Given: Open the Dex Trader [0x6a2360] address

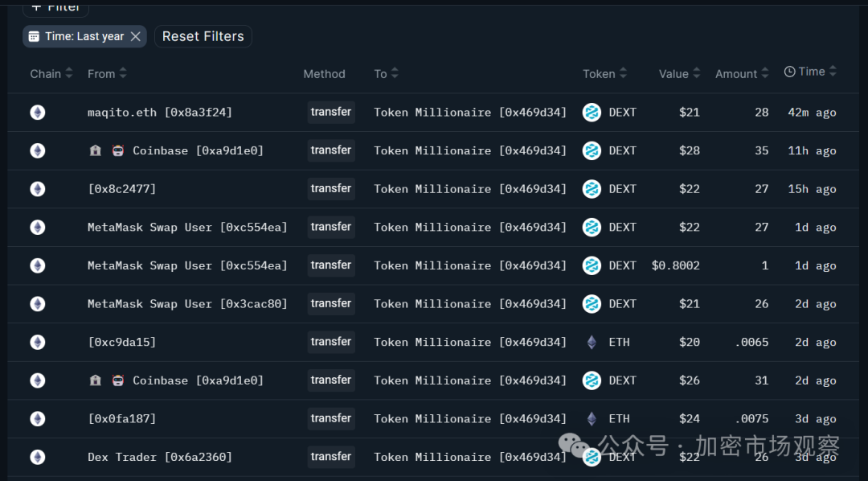Looking at the screenshot, I should coord(160,457).
